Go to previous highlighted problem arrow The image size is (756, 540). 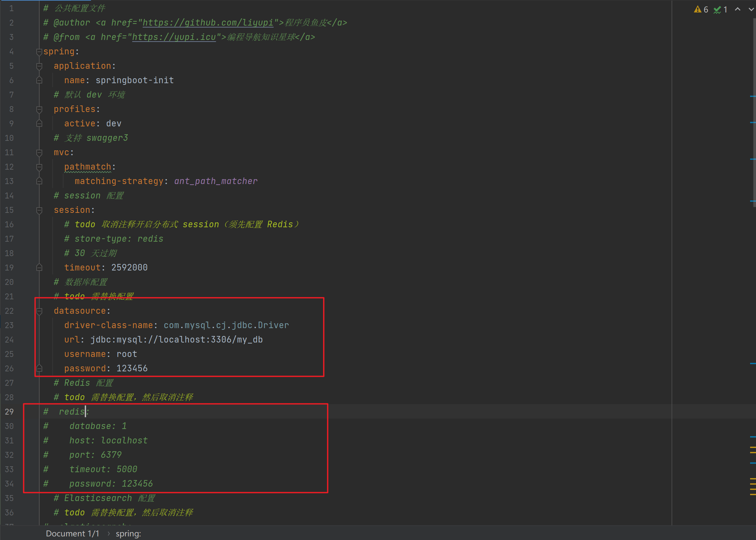[737, 9]
